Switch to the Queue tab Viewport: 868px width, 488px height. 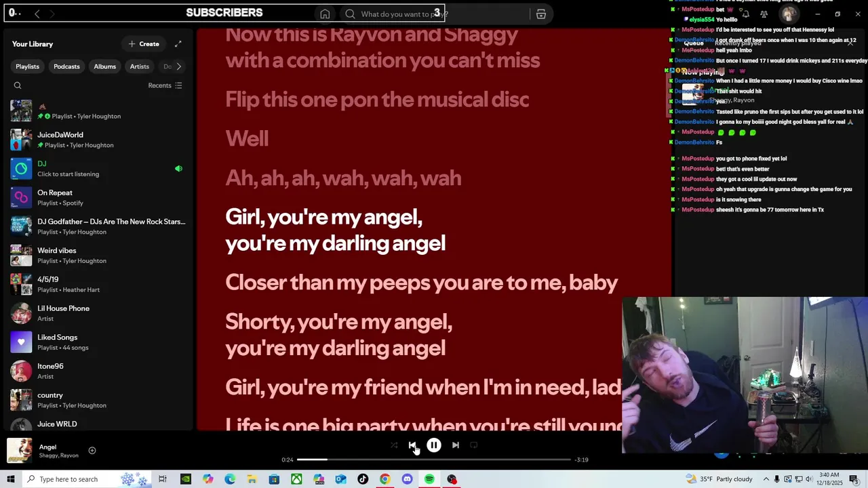[x=694, y=43]
